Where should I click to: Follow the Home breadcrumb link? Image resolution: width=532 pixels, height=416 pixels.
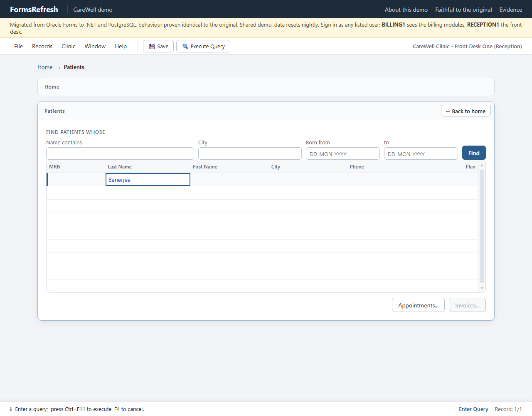(45, 67)
